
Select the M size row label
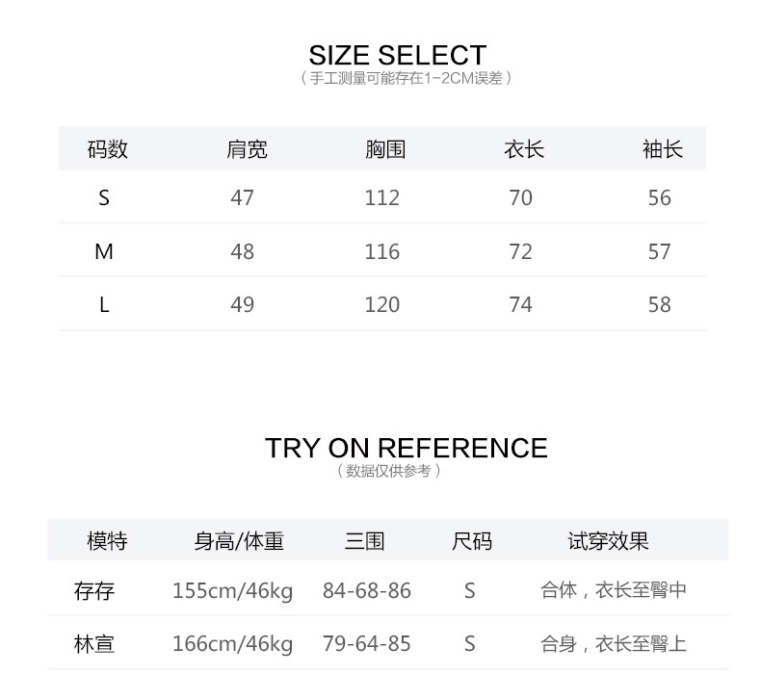pyautogui.click(x=104, y=251)
